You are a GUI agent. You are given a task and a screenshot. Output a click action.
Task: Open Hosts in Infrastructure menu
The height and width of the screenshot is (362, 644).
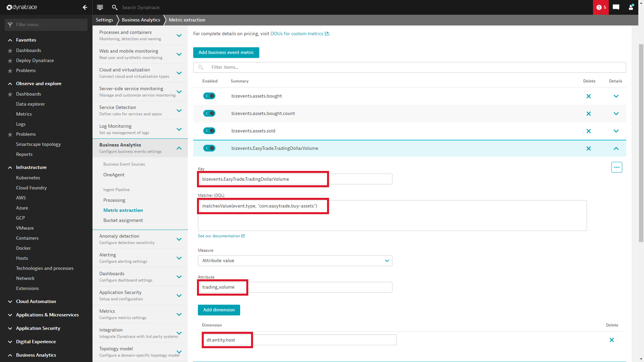[22, 258]
